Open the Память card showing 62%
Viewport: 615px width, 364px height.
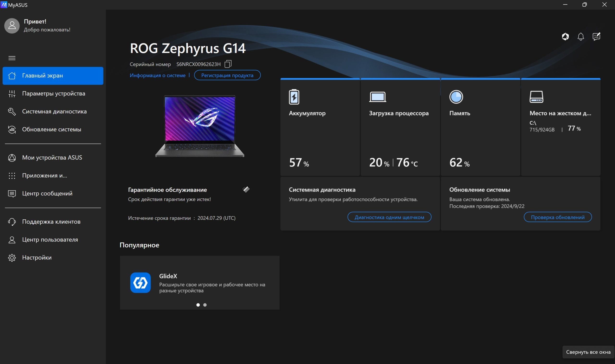coord(480,127)
